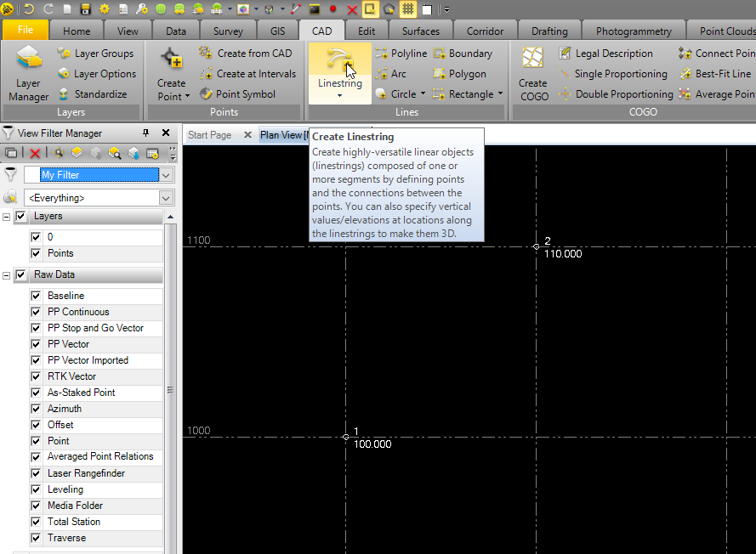Open the My Filter dropdown
Viewport: 756px width, 554px height.
[x=166, y=175]
